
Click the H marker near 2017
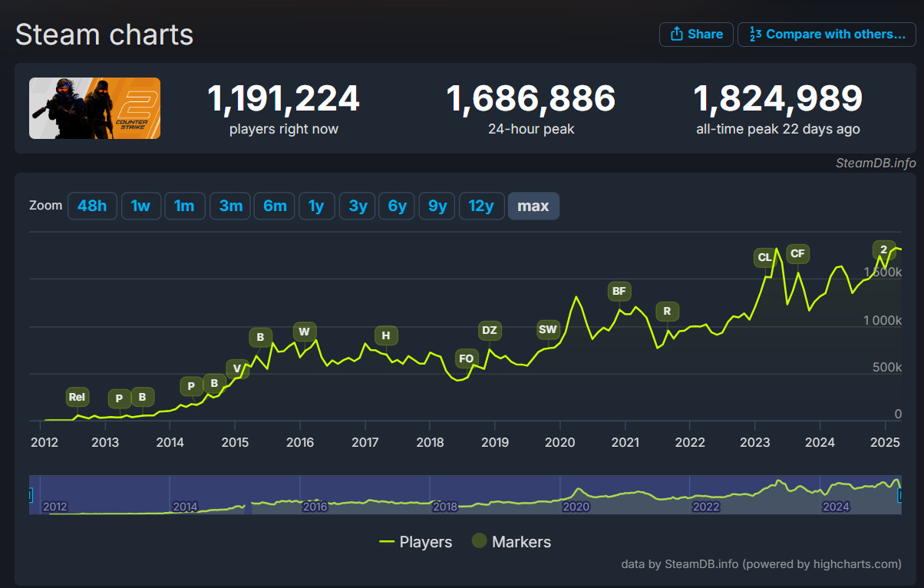pyautogui.click(x=386, y=335)
